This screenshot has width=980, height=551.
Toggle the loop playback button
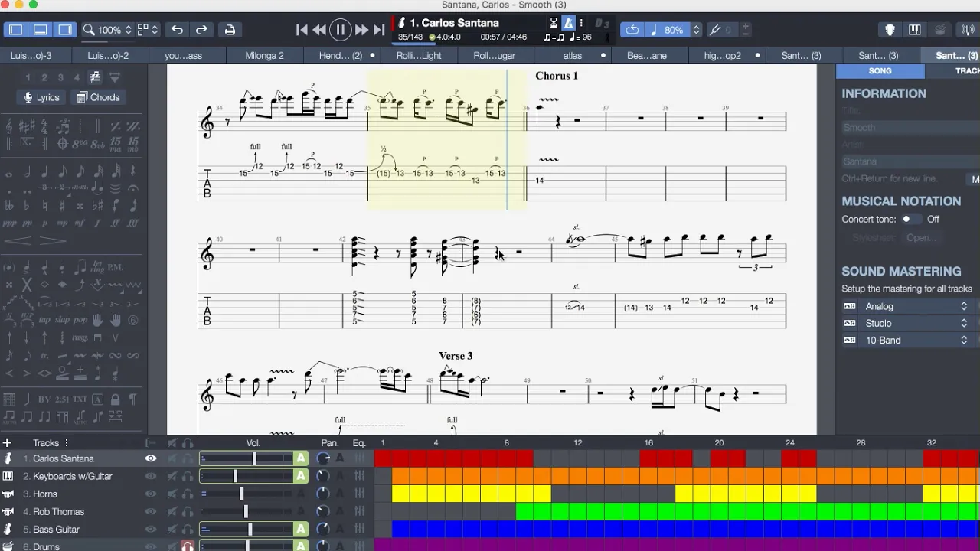[x=632, y=30]
